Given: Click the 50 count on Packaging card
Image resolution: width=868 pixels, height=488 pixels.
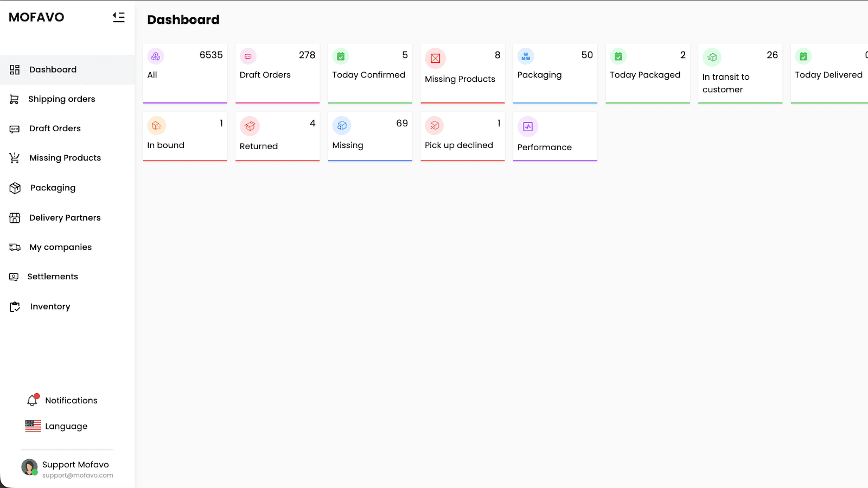Looking at the screenshot, I should click(x=587, y=55).
